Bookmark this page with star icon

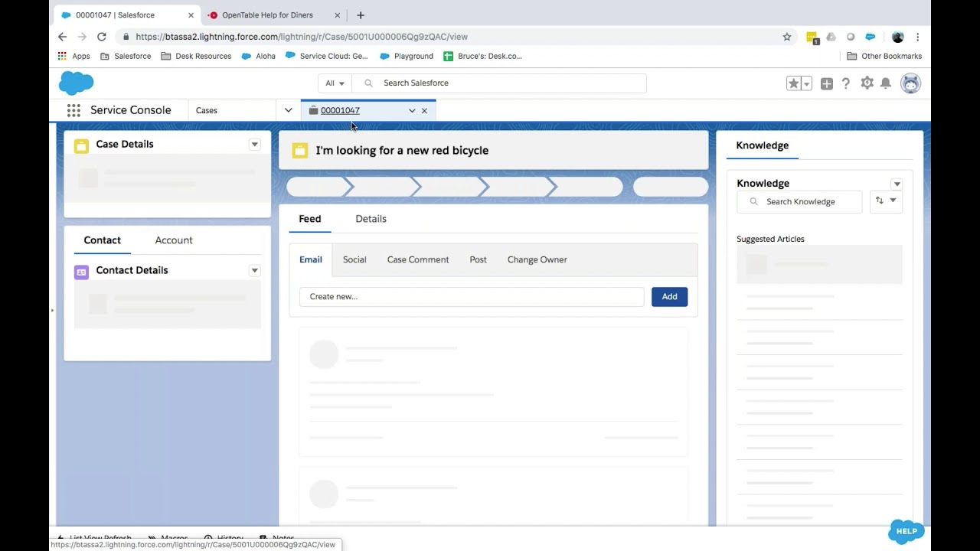coord(787,37)
